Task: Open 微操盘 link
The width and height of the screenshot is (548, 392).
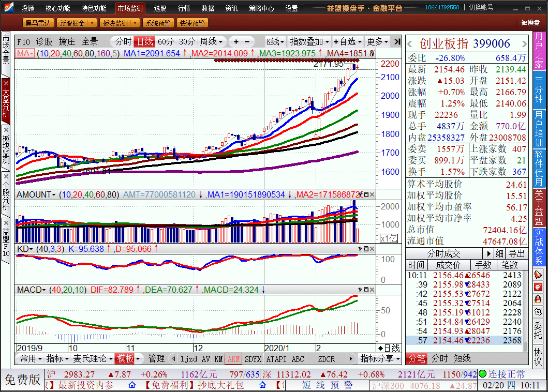Action: click(530, 23)
